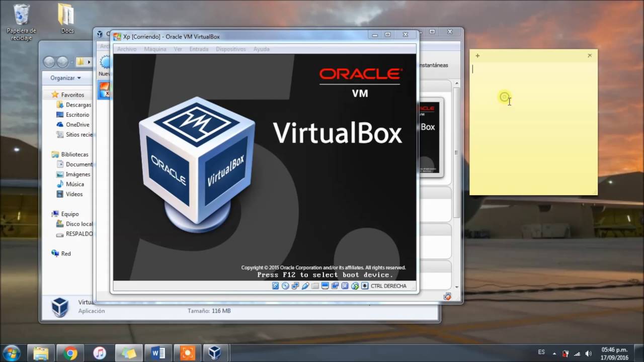Click the CTRL DERECHA host key label
Viewport: 644px width, 362px height.
[388, 286]
